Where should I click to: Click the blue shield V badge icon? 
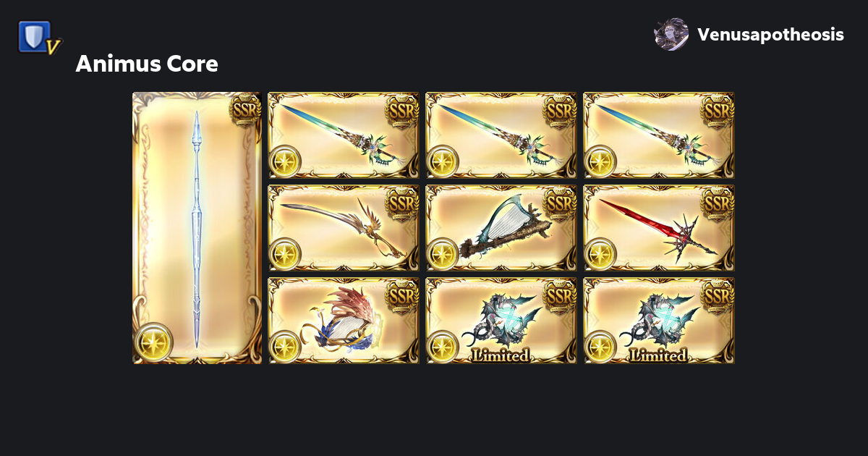[x=40, y=38]
